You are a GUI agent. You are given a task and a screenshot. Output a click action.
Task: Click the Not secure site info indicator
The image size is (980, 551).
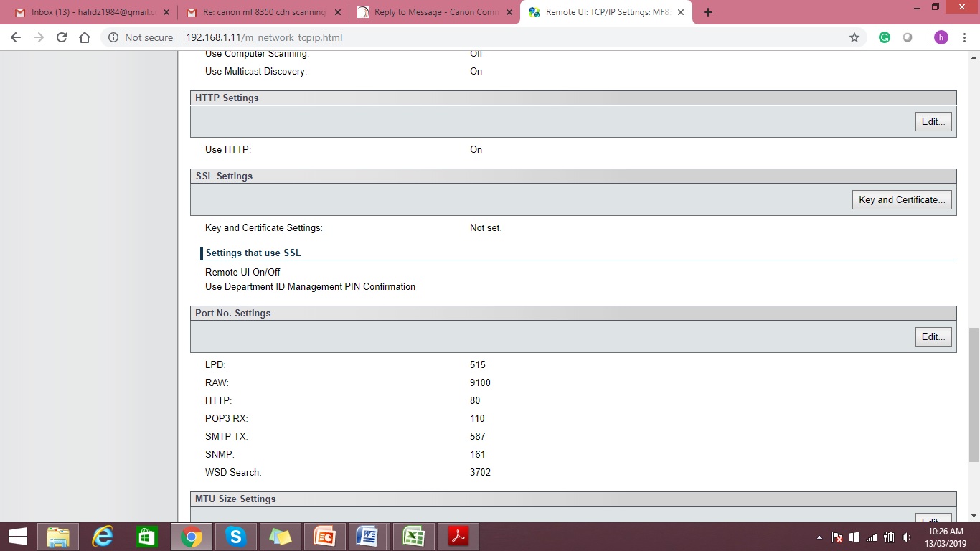pos(141,37)
